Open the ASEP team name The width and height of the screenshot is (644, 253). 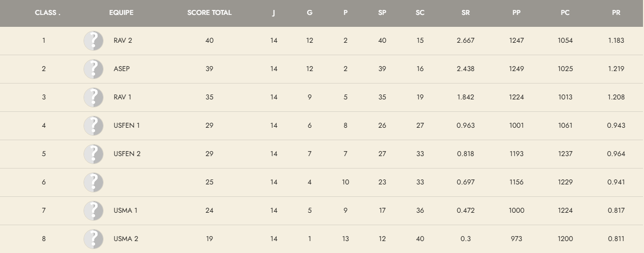pyautogui.click(x=121, y=69)
